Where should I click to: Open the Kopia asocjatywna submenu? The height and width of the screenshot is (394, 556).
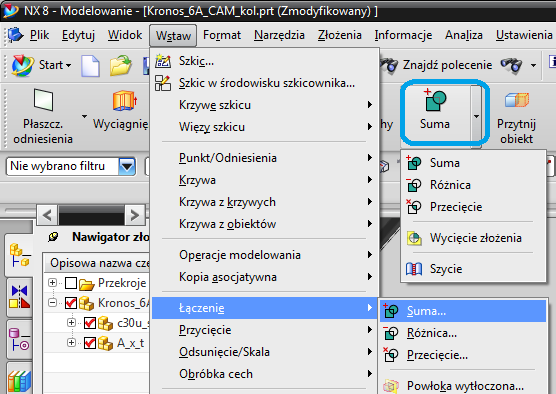[265, 277]
